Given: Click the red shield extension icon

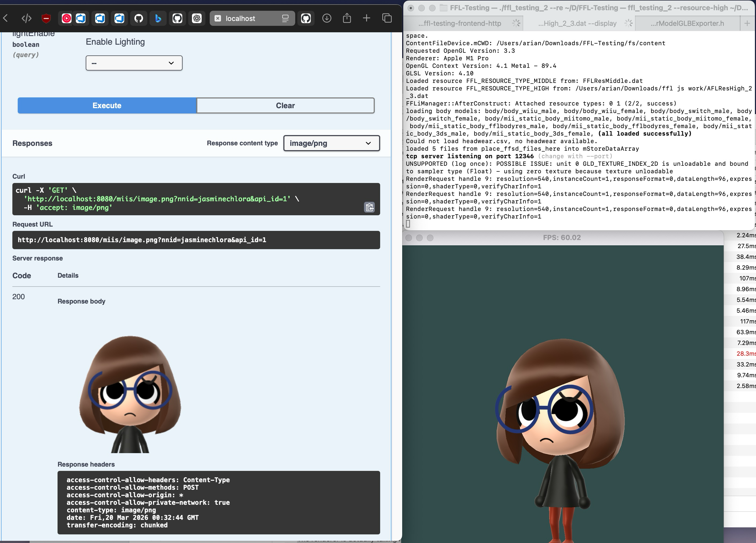Looking at the screenshot, I should [46, 18].
